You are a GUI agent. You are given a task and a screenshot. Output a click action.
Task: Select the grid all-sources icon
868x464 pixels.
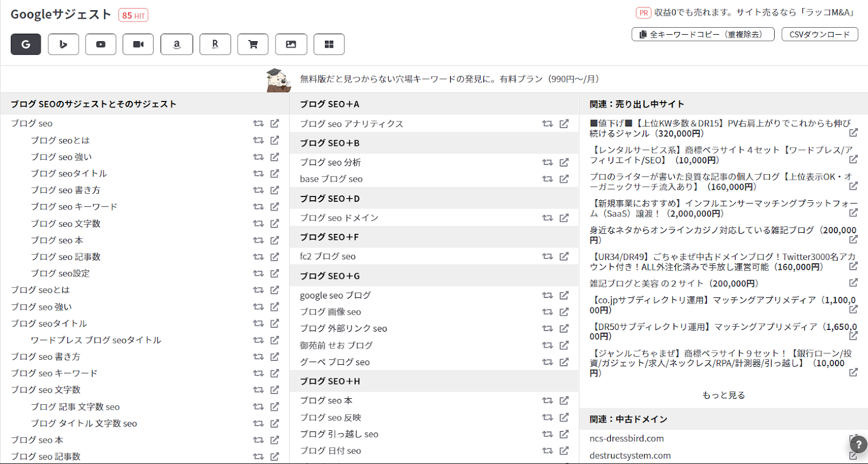[329, 45]
